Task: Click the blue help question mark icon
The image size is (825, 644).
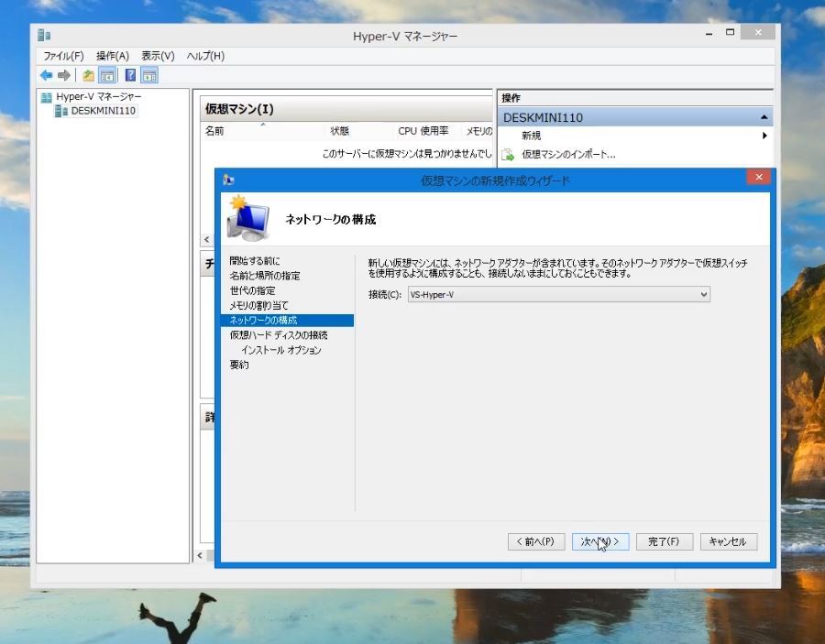Action: click(x=130, y=75)
